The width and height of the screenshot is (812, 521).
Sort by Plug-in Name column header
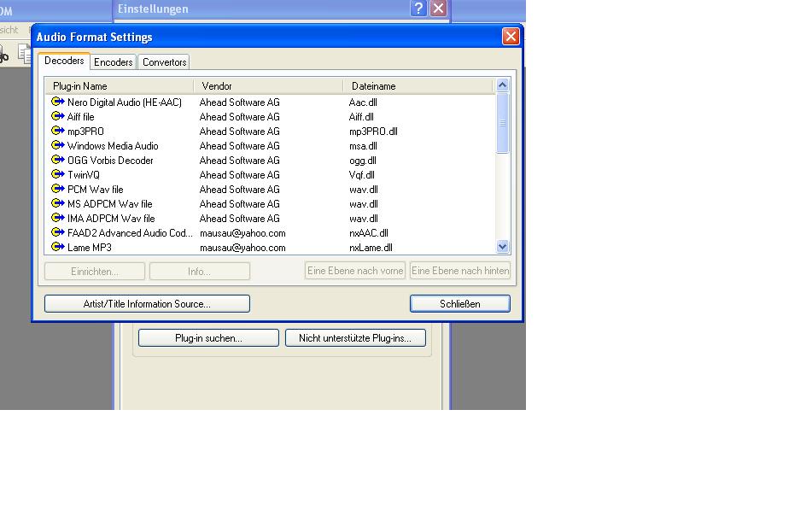119,86
